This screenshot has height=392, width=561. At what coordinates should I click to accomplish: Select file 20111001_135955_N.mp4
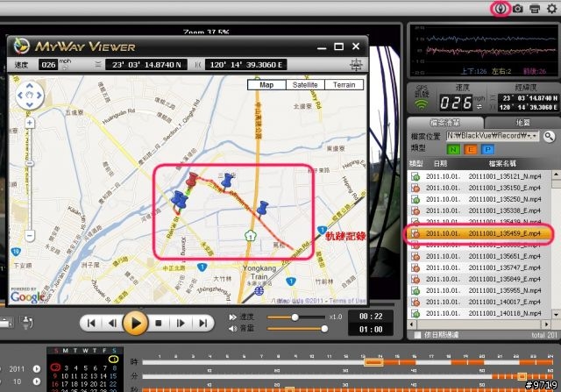(479, 290)
